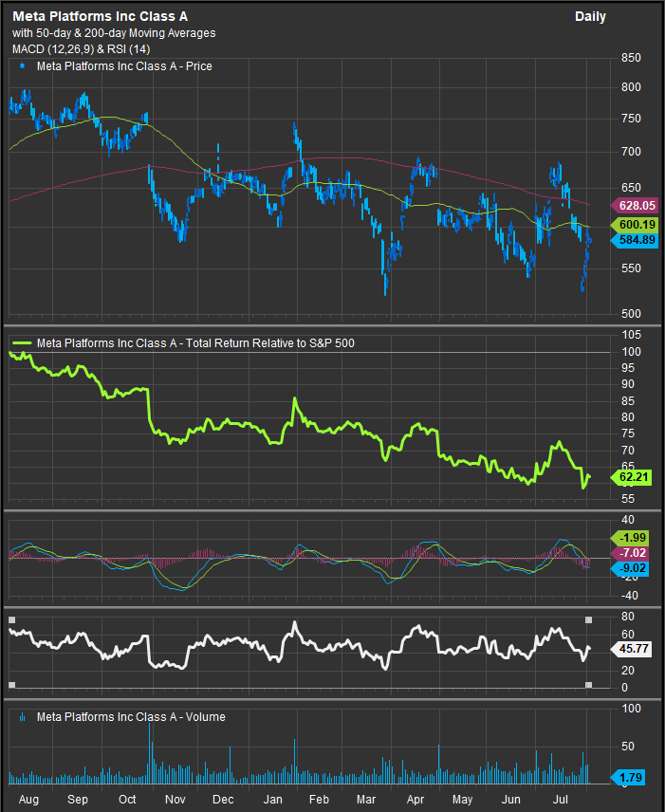Click the 600.19 50-day average value tag
Image resolution: width=665 pixels, height=812 pixels.
(635, 225)
